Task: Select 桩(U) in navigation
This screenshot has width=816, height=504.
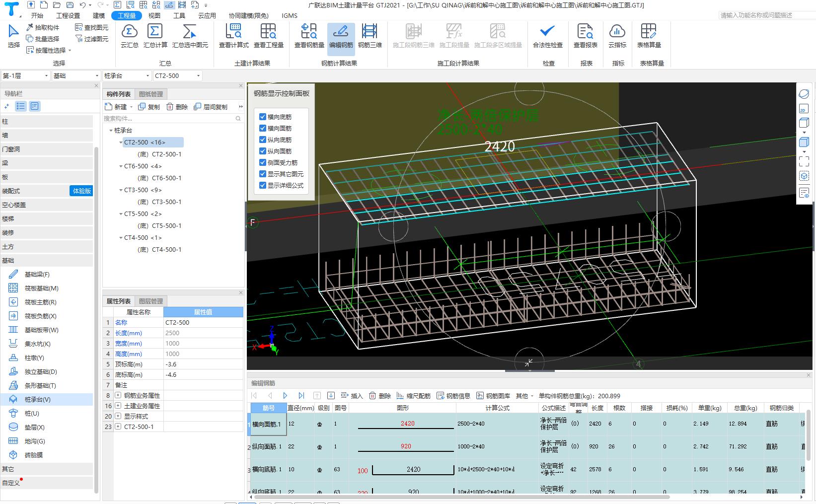Action: click(32, 413)
